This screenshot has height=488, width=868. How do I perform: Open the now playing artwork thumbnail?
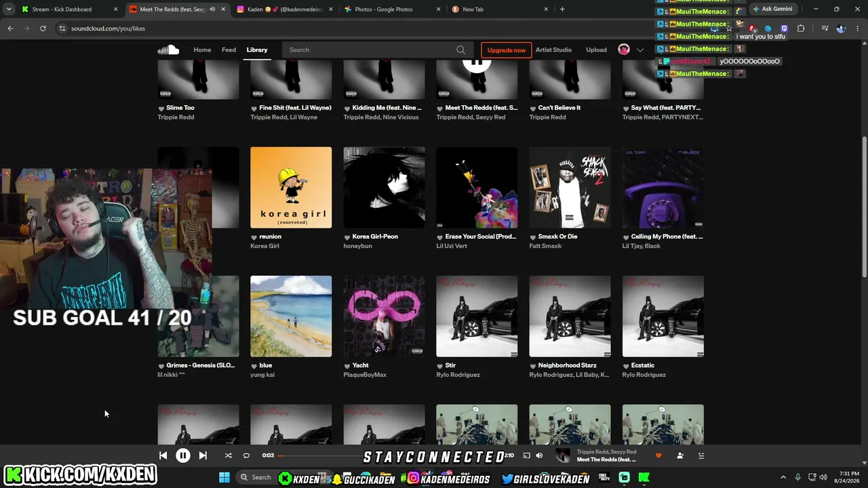pos(563,455)
